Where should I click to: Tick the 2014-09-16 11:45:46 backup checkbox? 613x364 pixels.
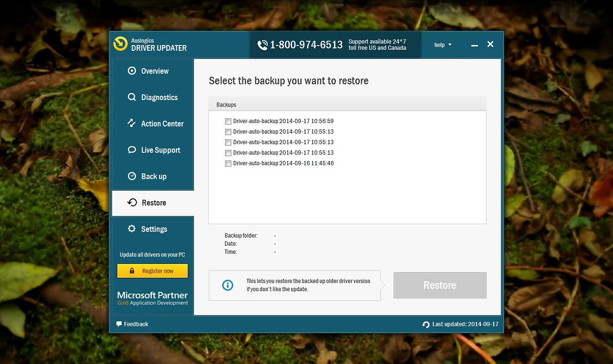[228, 164]
